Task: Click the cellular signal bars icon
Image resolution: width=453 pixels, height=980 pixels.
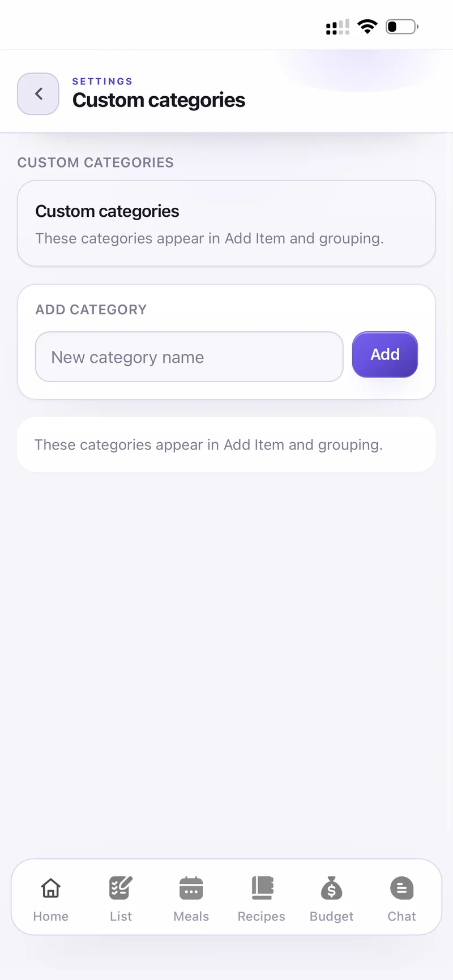Action: pyautogui.click(x=337, y=27)
